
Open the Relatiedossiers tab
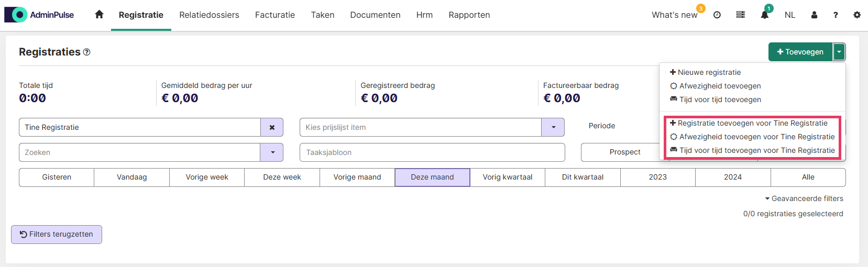coord(209,15)
